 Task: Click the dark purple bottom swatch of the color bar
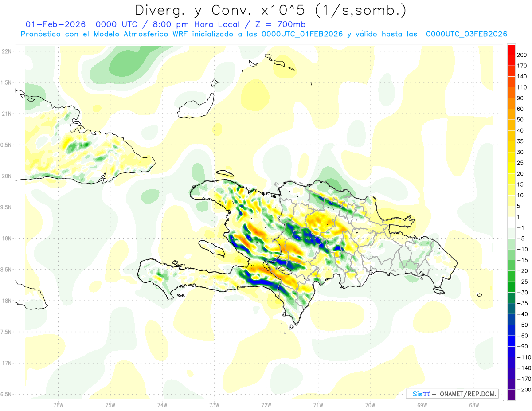coord(511,395)
